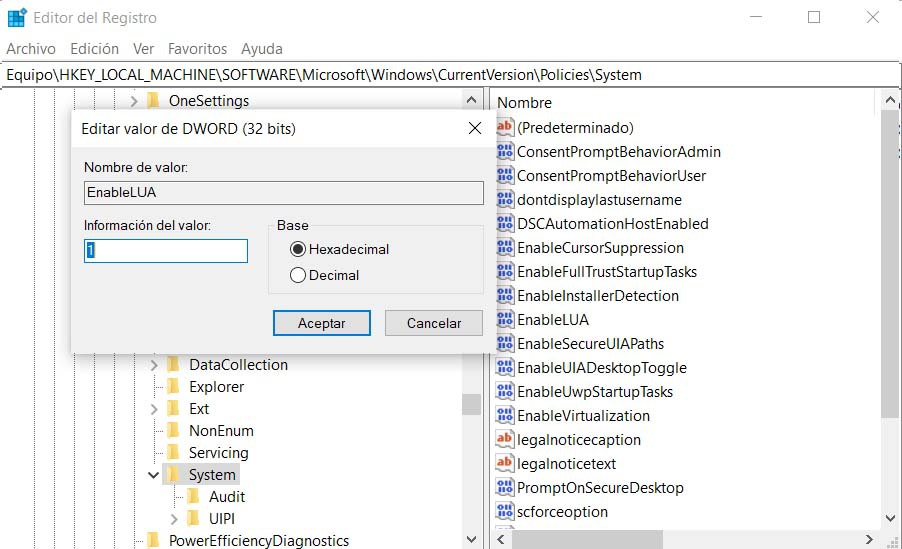Expand the UIPI subkey node
This screenshot has width=902, height=549.
tap(174, 519)
